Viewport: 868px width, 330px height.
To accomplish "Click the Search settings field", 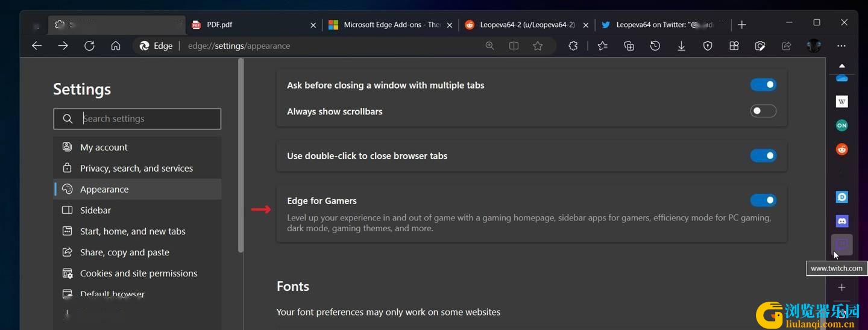I will point(137,119).
